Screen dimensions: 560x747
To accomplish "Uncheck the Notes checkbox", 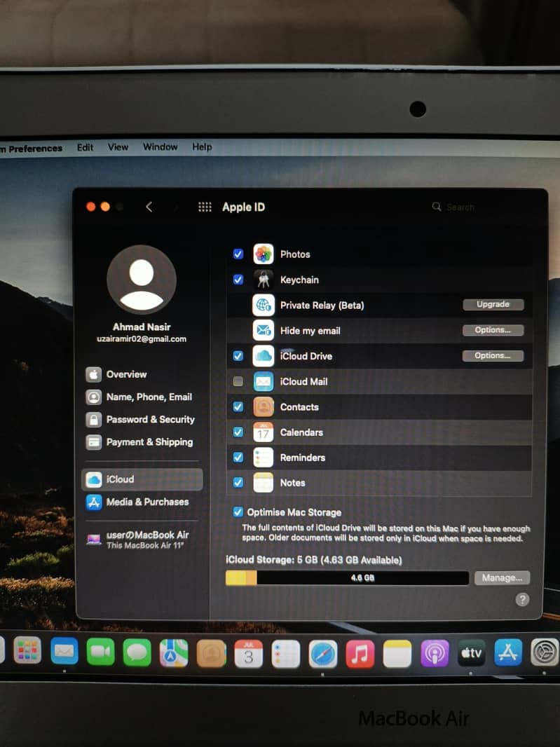I will (x=238, y=483).
